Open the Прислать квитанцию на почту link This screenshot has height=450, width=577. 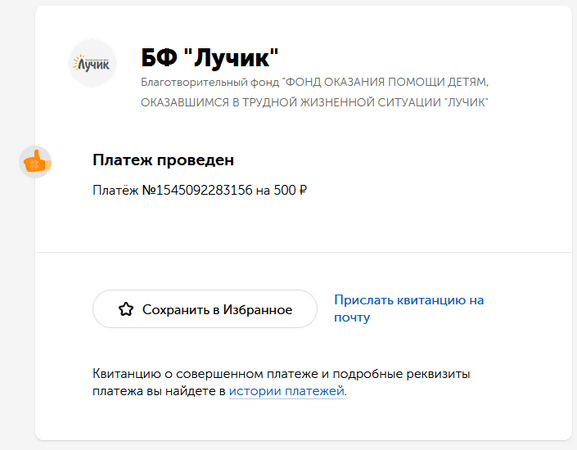(x=409, y=308)
